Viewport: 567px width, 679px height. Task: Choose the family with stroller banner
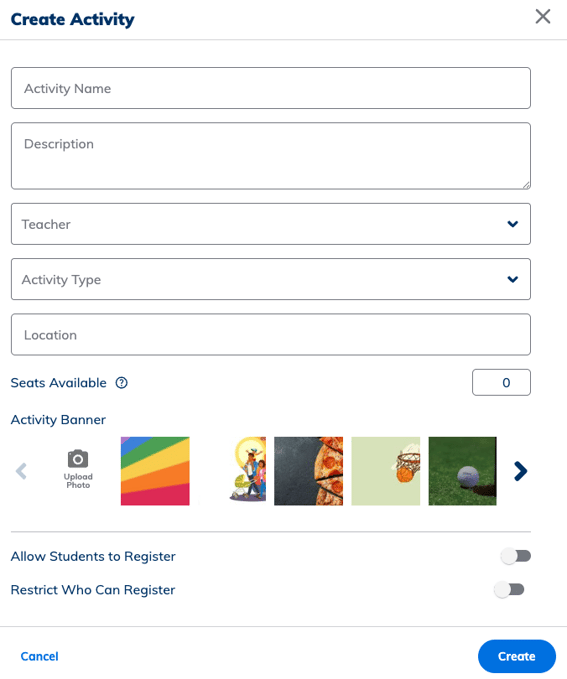[248, 471]
